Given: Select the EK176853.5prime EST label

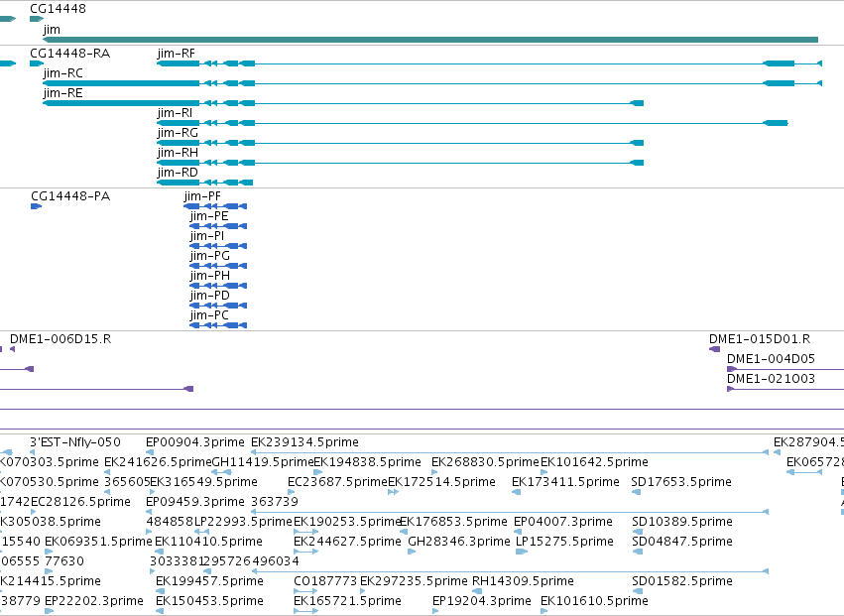Looking at the screenshot, I should pos(454,522).
